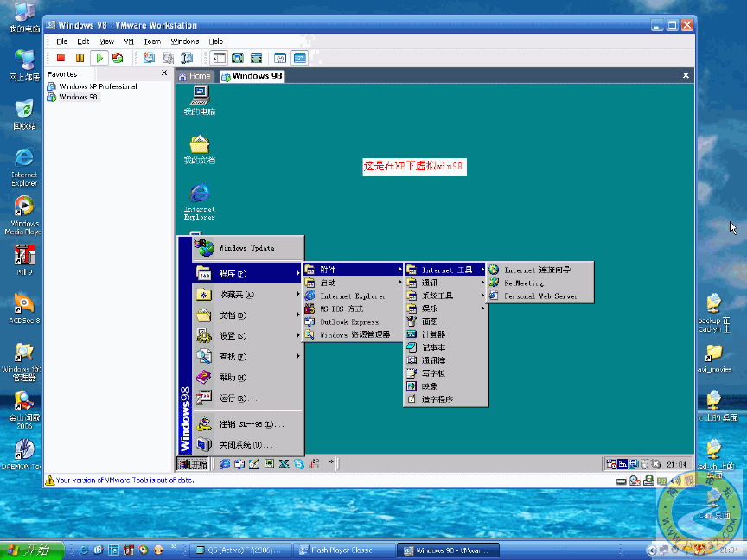This screenshot has height=560, width=747.
Task: Click the XP 开始 Start button
Action: point(32,550)
